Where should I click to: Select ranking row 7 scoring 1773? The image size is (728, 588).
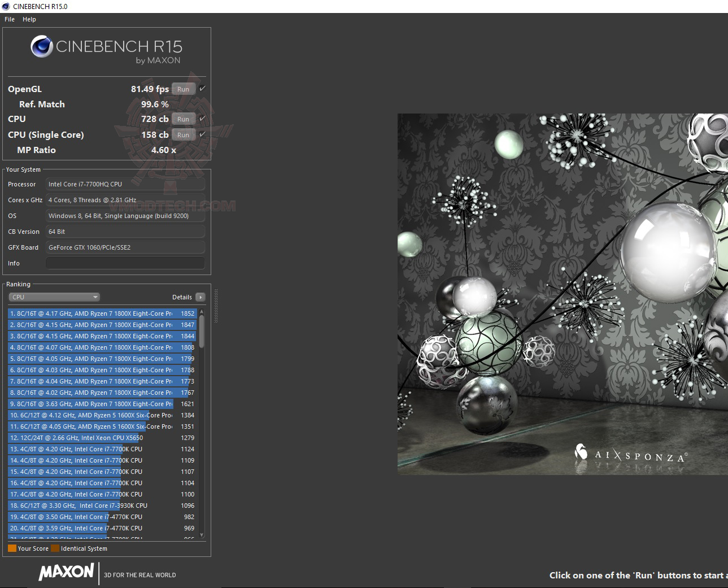102,381
